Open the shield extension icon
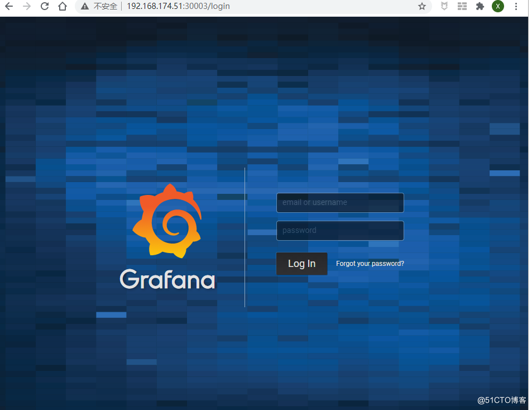The height and width of the screenshot is (410, 532). coord(444,6)
